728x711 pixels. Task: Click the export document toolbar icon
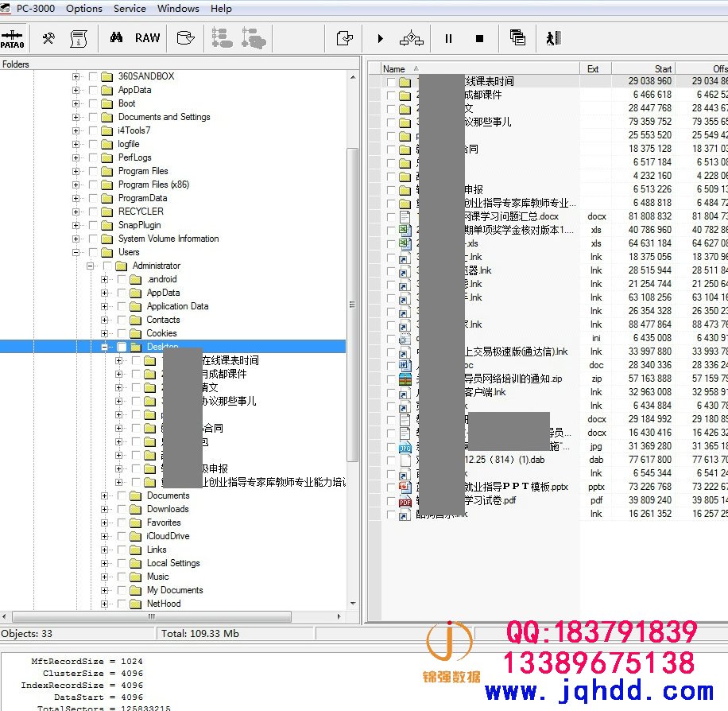tap(344, 38)
